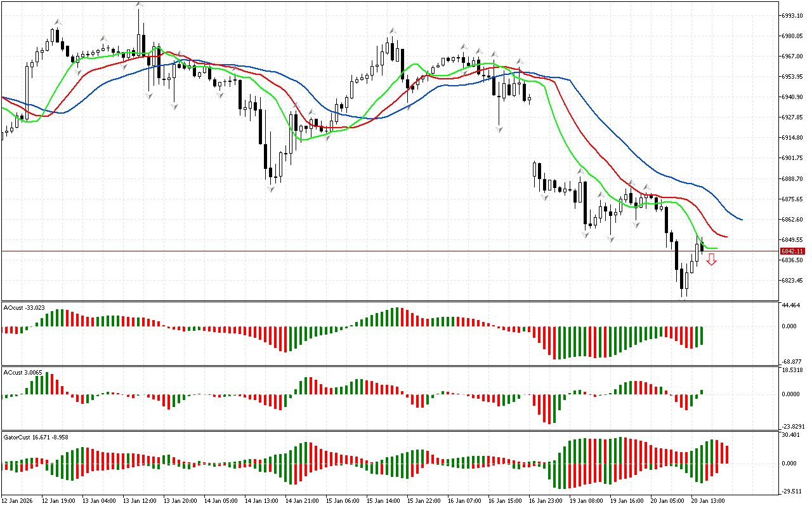Screen dimensions: 812x508
Task: Click the red down arrow signal icon
Action: pos(712,259)
